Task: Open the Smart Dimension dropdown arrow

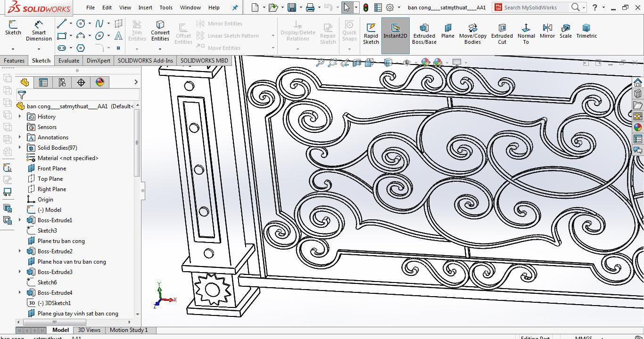Action: 39,48
